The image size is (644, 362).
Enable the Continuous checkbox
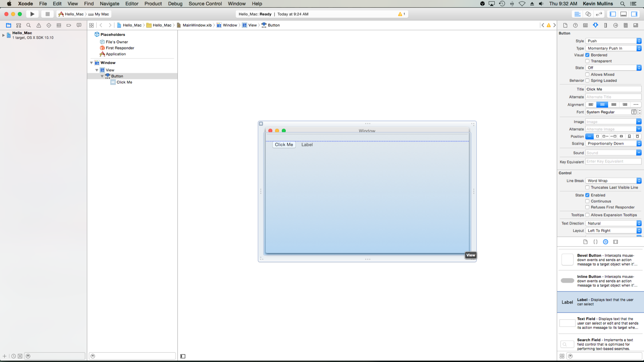pos(587,201)
